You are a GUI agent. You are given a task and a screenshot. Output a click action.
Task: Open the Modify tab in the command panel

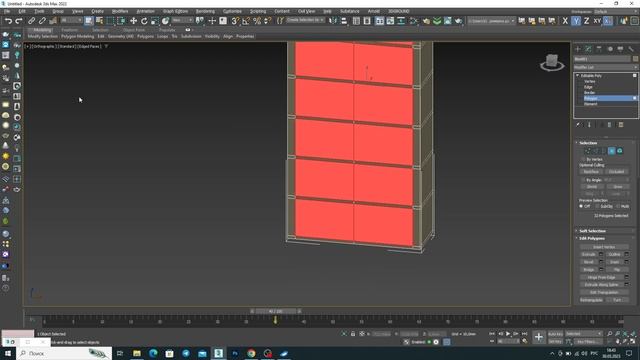click(x=589, y=49)
